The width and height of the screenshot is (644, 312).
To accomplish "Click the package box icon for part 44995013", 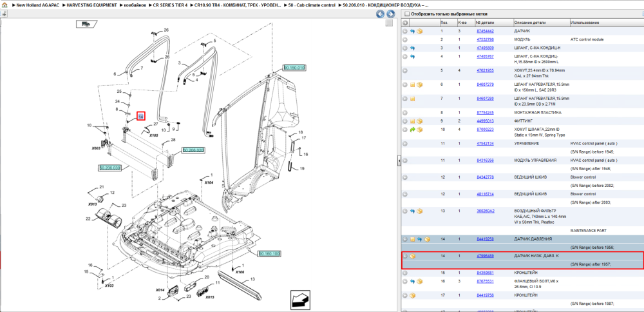I will point(419,121).
